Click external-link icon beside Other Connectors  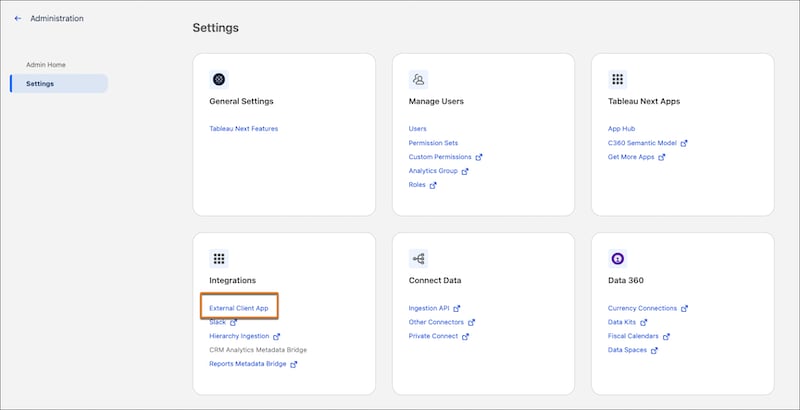(x=471, y=323)
